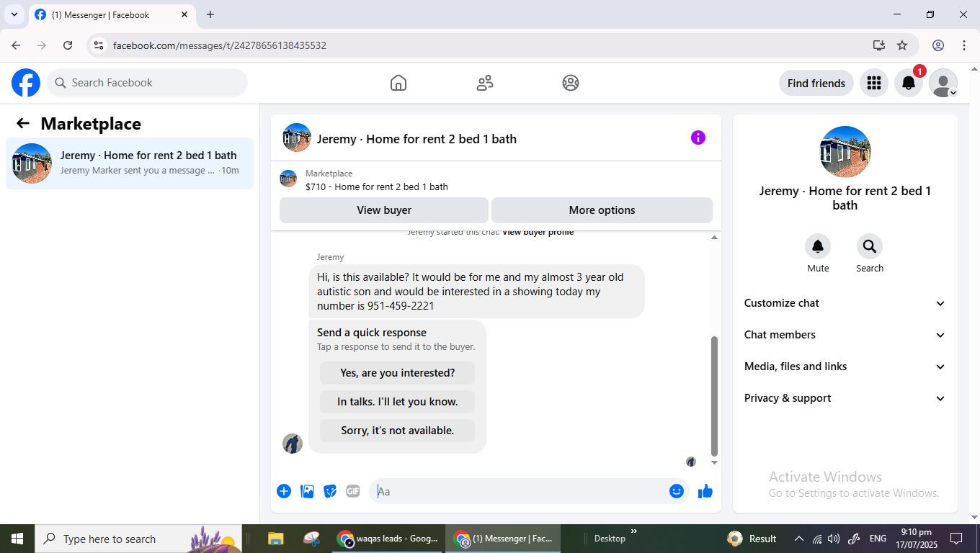Screen dimensions: 980x553
Task: Go back using the Marketplace arrow
Action: coord(23,123)
